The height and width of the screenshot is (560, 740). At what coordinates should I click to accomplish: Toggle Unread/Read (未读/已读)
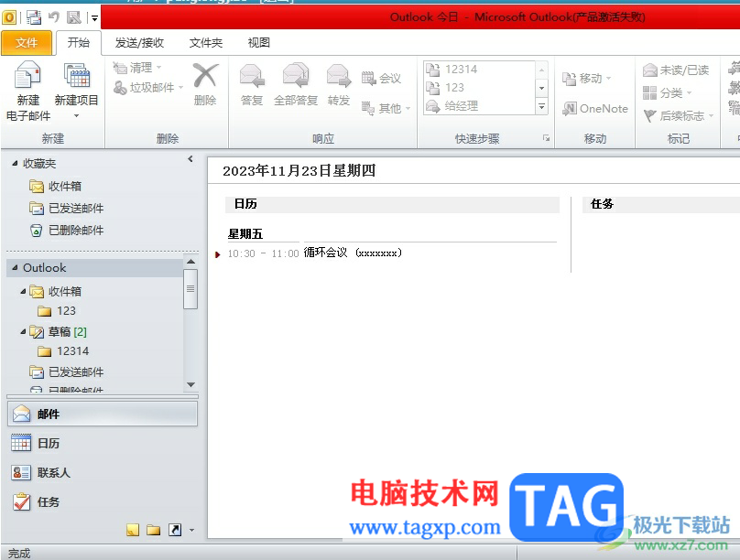coord(676,70)
